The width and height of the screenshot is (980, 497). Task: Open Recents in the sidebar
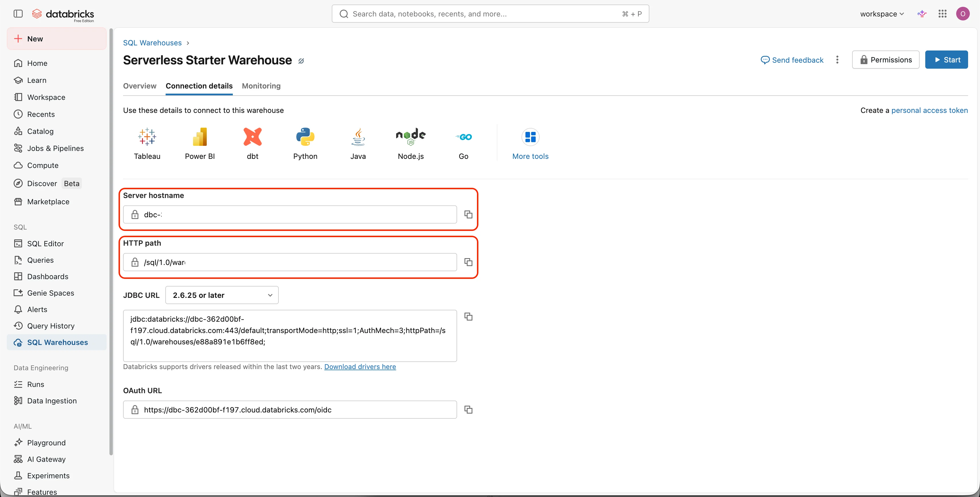56,114
